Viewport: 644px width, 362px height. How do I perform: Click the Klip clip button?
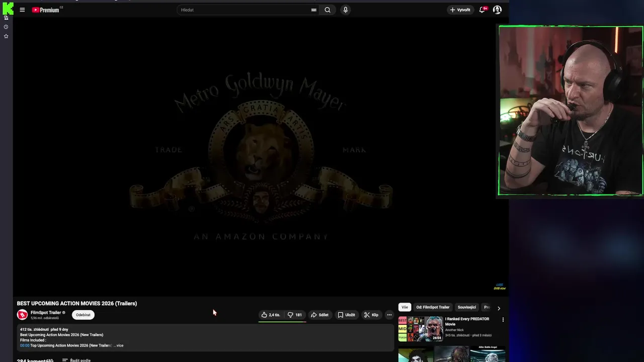point(371,315)
